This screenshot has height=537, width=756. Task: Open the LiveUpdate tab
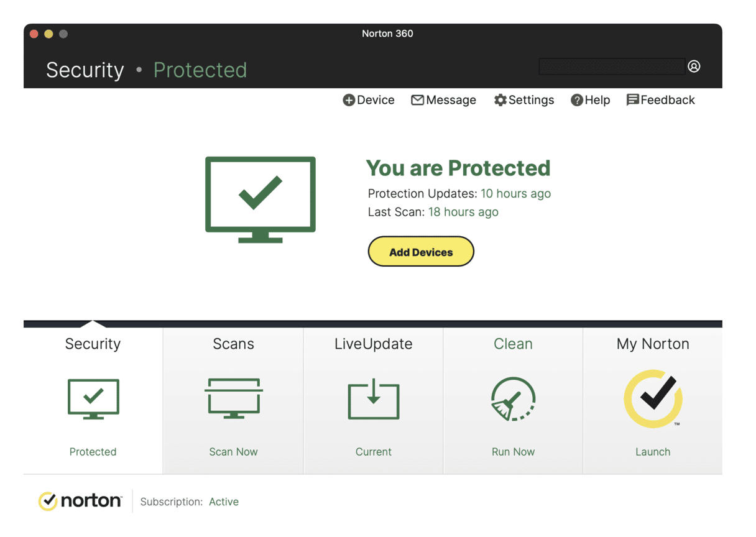pos(373,344)
